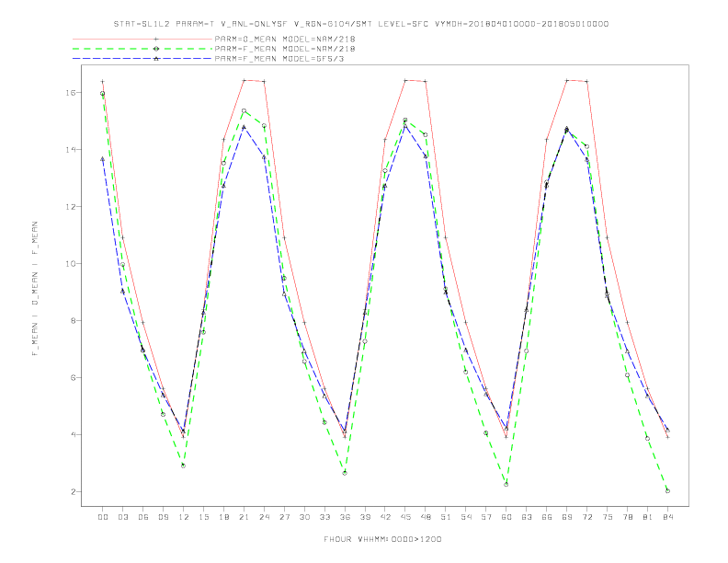Click x-axis tick label 72

click(587, 517)
